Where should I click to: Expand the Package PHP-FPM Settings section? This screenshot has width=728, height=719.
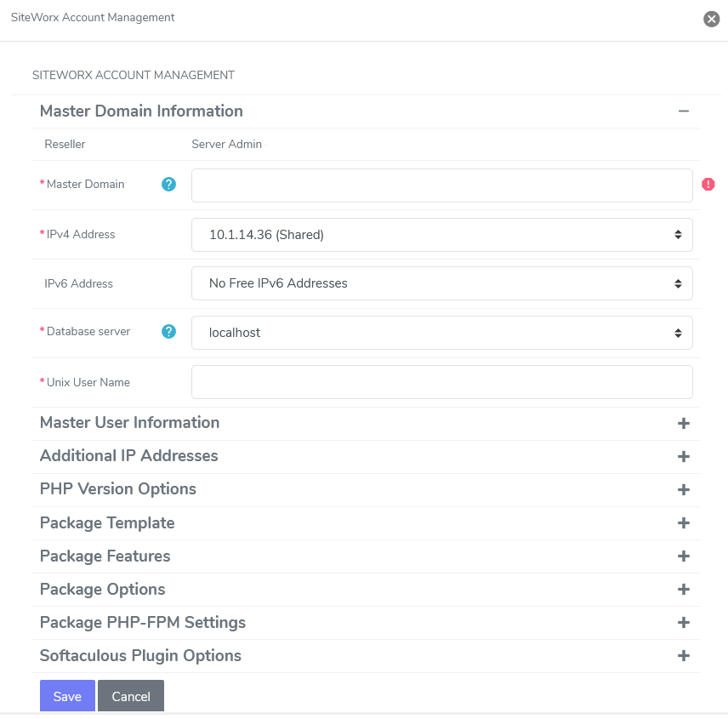[x=683, y=622]
